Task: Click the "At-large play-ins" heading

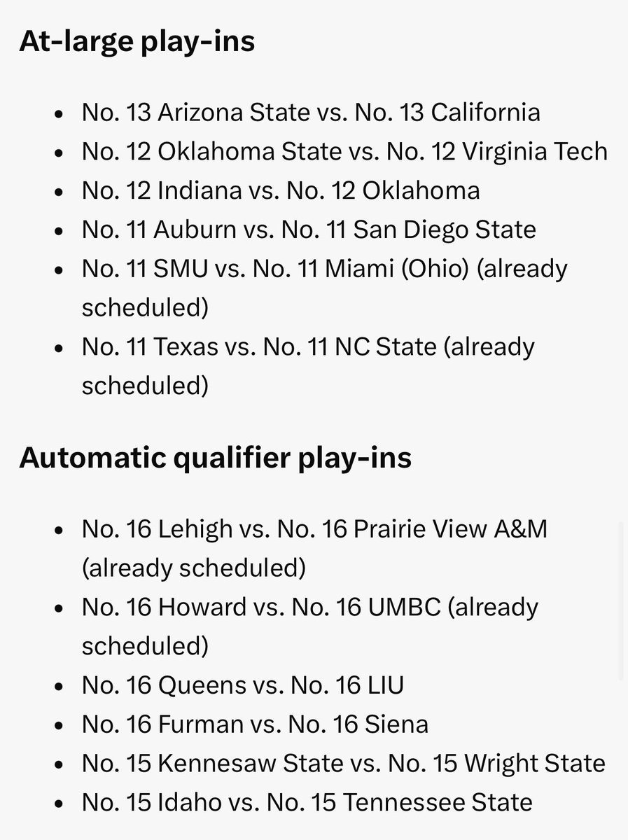Action: tap(137, 43)
